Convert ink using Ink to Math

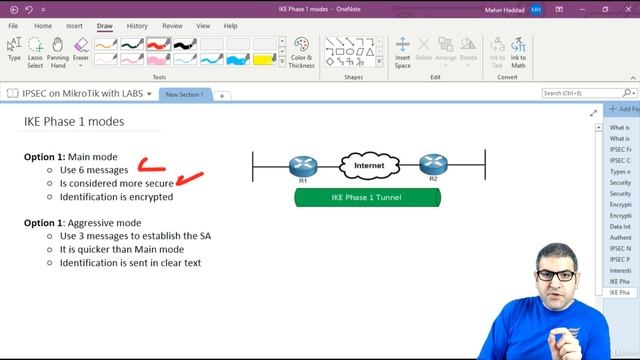click(x=518, y=53)
